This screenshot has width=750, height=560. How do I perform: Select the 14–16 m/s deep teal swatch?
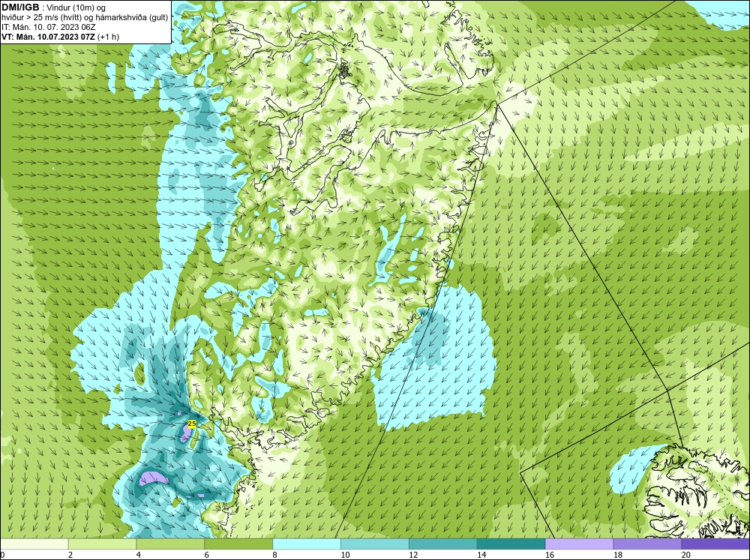coord(511,544)
